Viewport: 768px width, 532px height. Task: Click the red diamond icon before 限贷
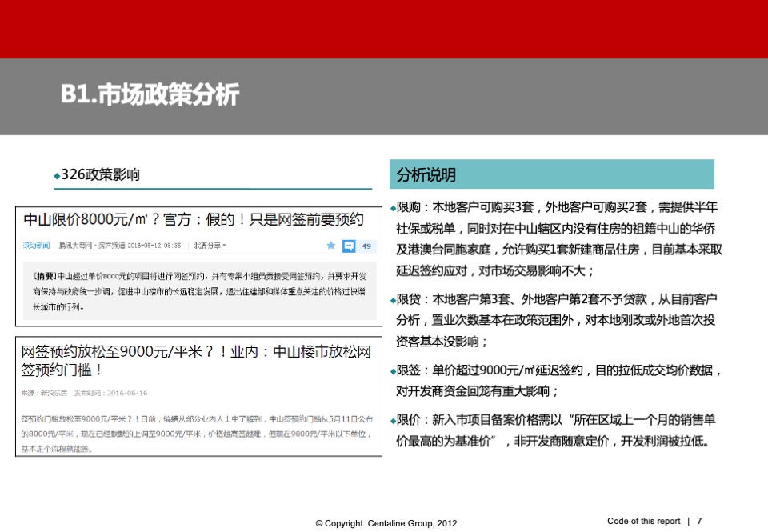(392, 300)
